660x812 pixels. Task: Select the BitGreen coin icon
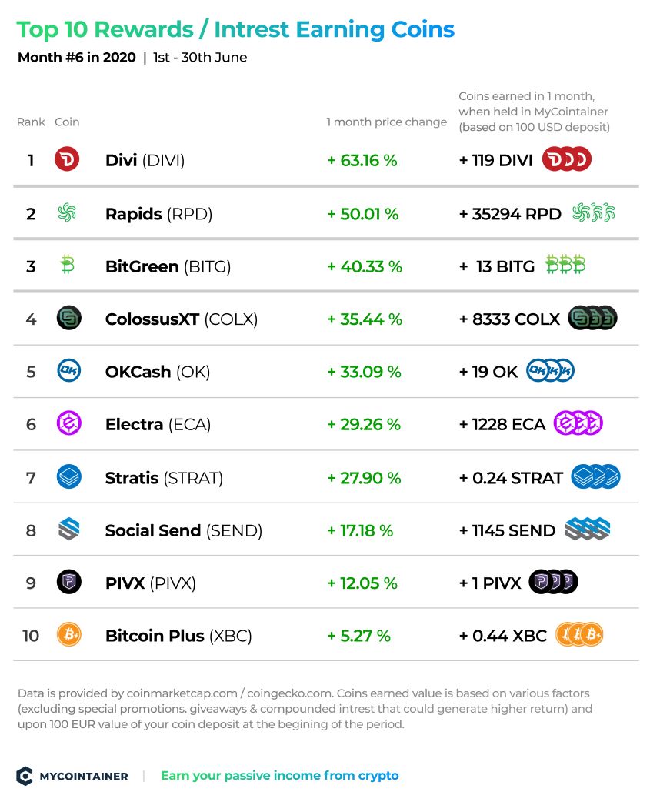[67, 265]
